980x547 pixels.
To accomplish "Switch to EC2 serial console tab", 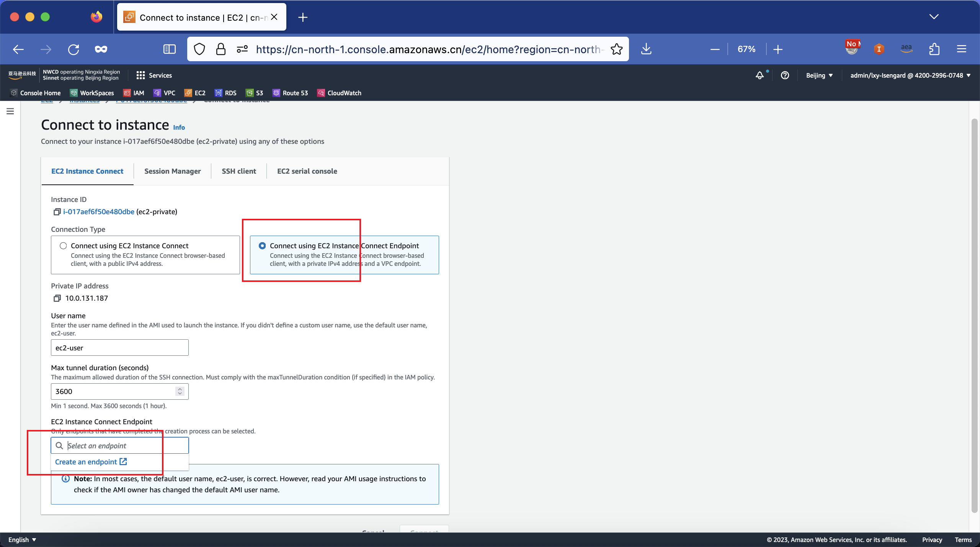I will tap(307, 171).
